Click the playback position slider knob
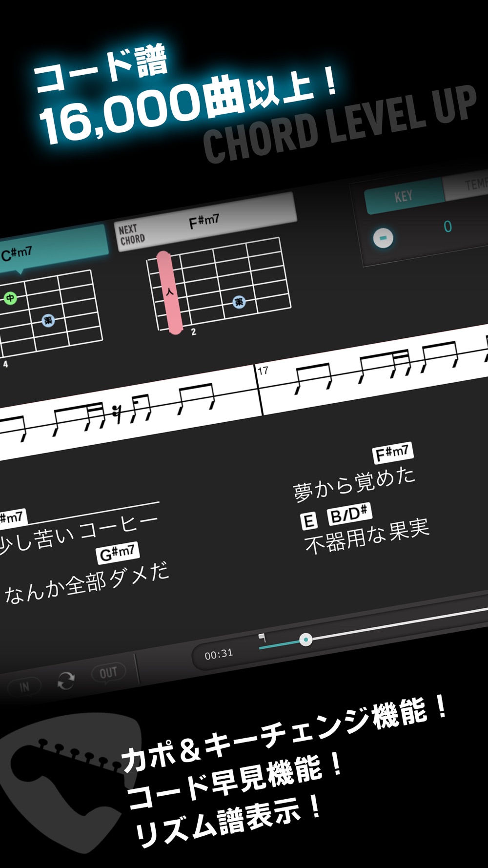This screenshot has height=868, width=488. tap(305, 640)
